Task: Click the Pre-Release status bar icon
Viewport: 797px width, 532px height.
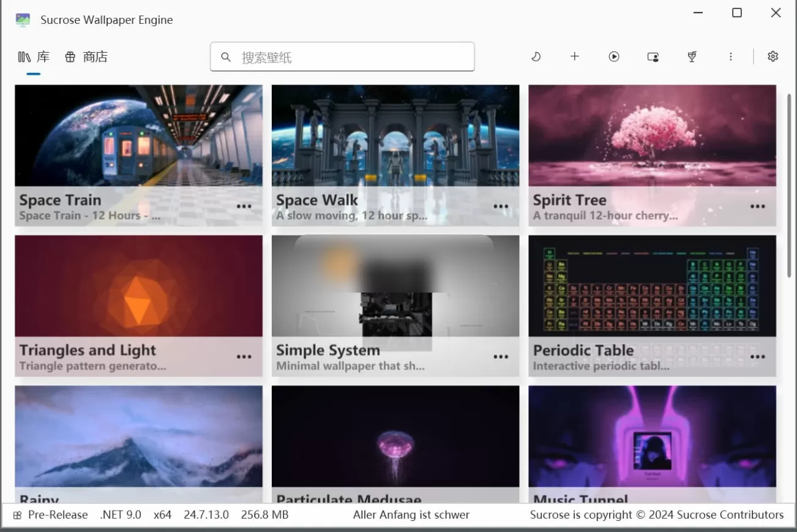Action: (18, 515)
